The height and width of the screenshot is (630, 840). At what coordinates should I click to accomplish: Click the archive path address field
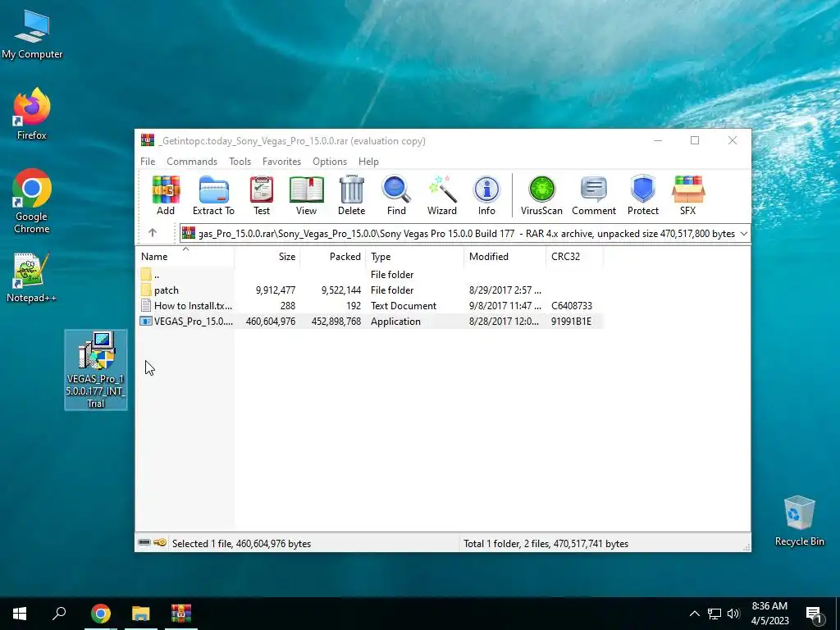[465, 234]
